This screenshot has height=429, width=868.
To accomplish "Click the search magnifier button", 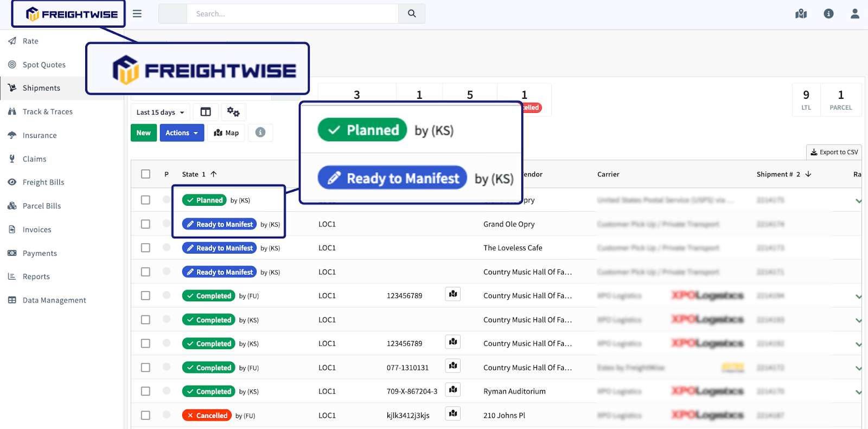I will coord(412,14).
